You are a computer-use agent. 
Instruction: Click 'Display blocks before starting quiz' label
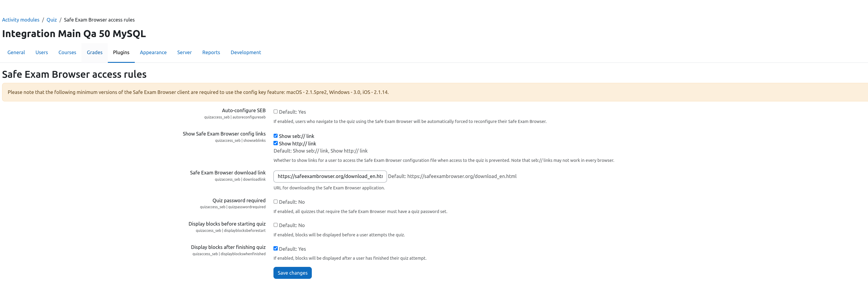pyautogui.click(x=227, y=224)
